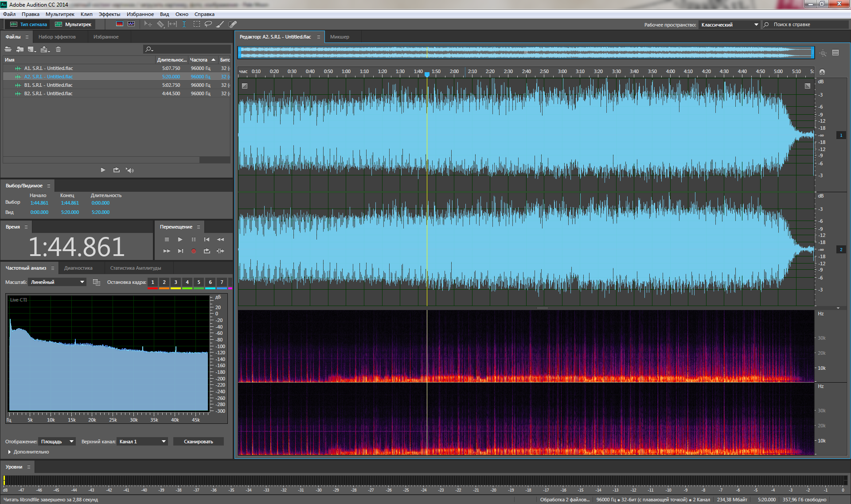The image size is (851, 504).
Task: Open the Масштаб Линейный dropdown
Action: (57, 282)
